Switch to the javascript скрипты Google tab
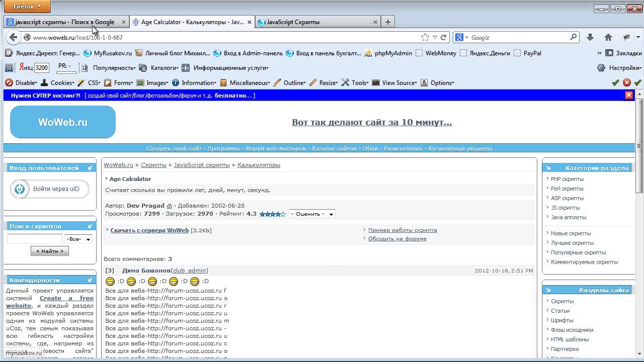644x362 pixels. [66, 22]
